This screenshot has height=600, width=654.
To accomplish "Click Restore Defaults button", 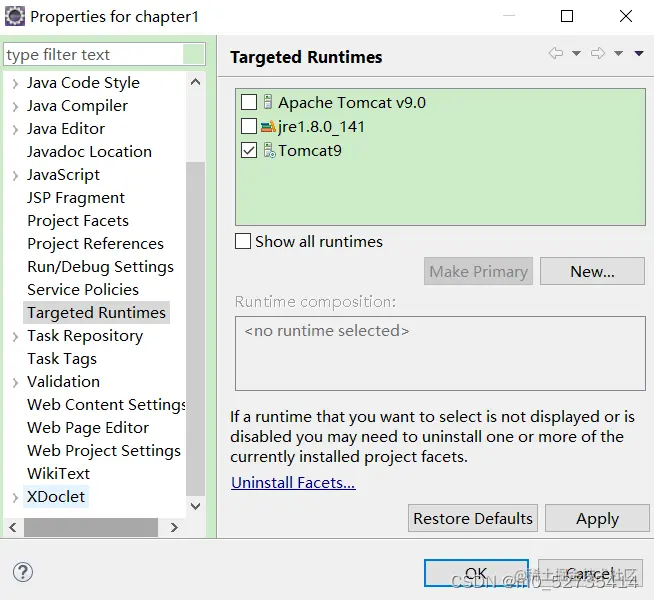I will pos(473,518).
